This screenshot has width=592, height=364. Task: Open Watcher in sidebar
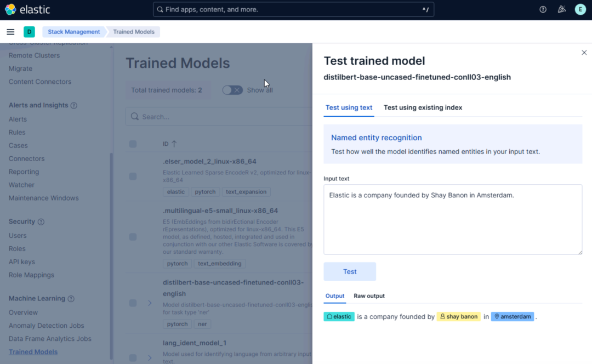[21, 185]
